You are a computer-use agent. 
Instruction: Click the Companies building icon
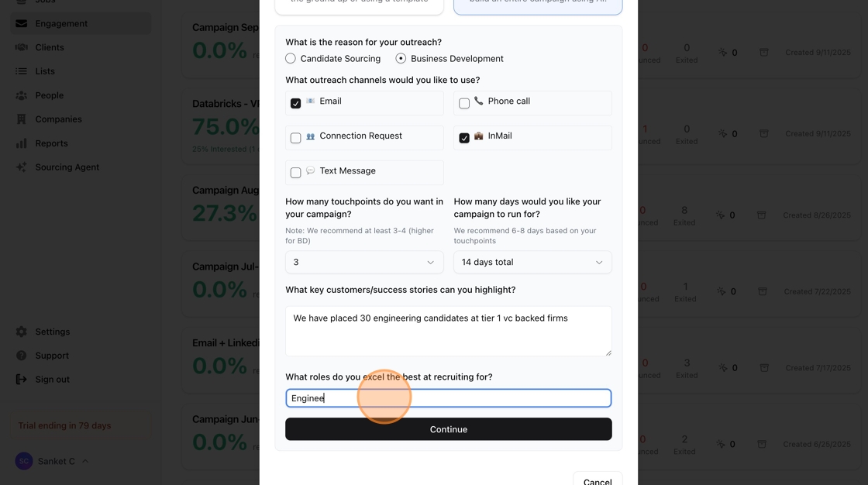(x=21, y=119)
